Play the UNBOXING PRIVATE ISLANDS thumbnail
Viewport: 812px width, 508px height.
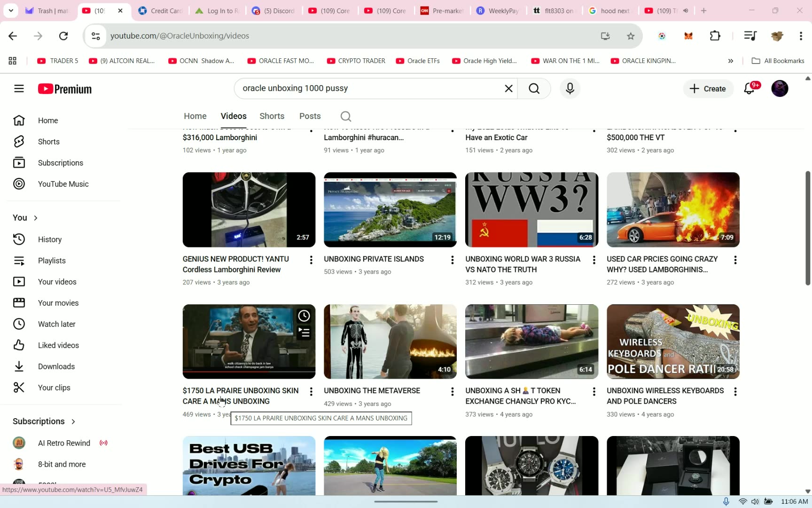coord(390,210)
